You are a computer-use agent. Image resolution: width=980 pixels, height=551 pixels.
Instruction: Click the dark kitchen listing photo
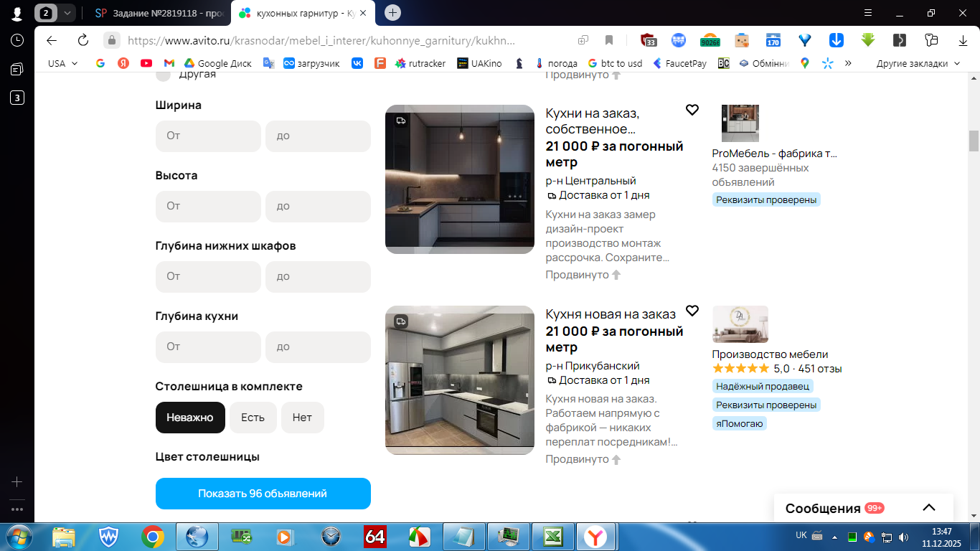pos(460,179)
